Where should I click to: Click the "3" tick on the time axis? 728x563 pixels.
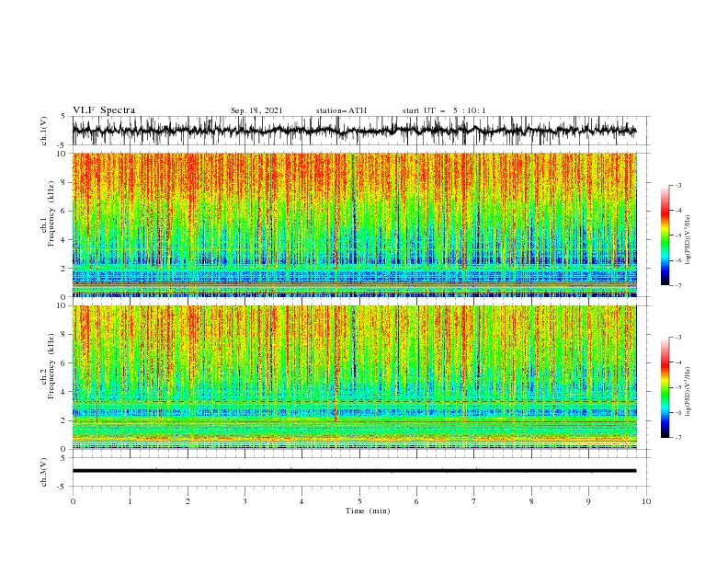[x=245, y=501]
